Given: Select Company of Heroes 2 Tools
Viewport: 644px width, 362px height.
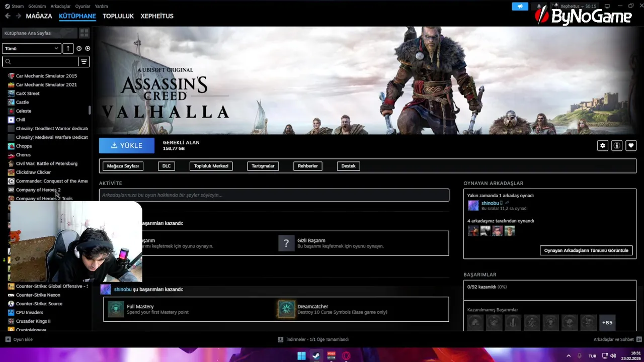Looking at the screenshot, I should (x=44, y=199).
